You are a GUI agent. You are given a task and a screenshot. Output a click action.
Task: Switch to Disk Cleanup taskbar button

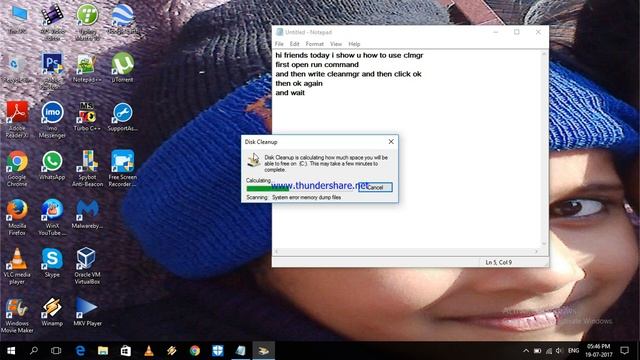pyautogui.click(x=264, y=351)
